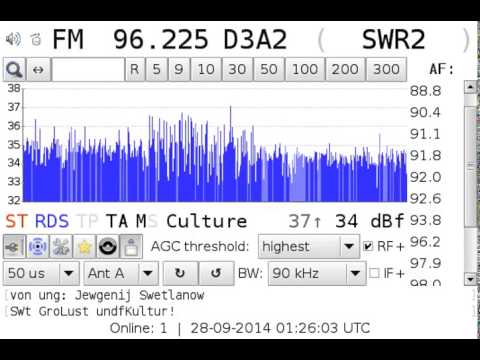Select alternative frequency 90.4

pos(425,113)
